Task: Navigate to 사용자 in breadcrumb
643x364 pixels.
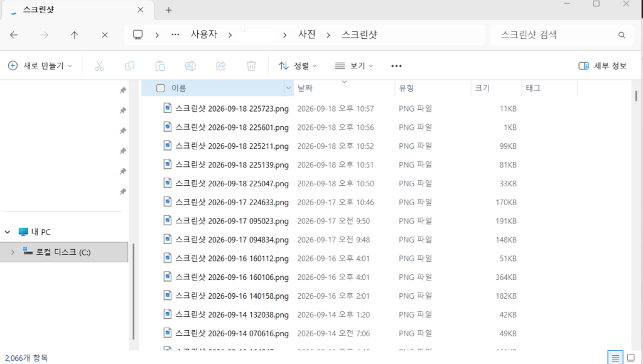Action: (x=204, y=35)
